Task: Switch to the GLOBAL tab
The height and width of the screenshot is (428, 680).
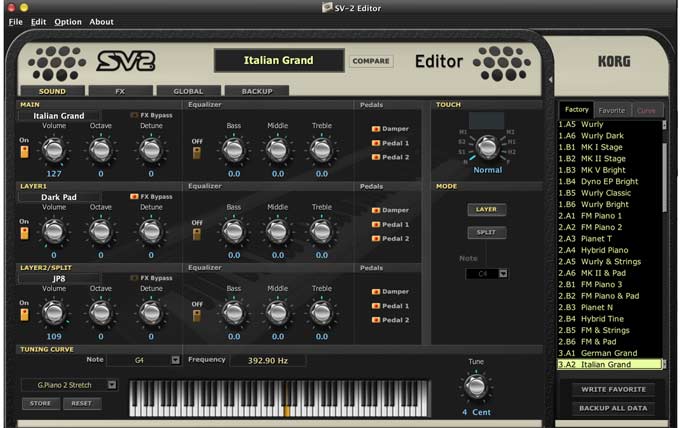Action: pos(188,91)
